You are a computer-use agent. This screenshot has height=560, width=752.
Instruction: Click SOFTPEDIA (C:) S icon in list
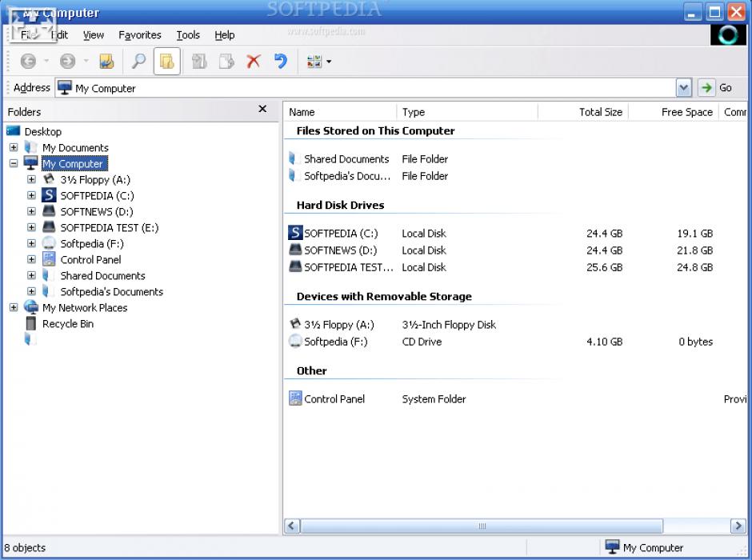coord(295,233)
